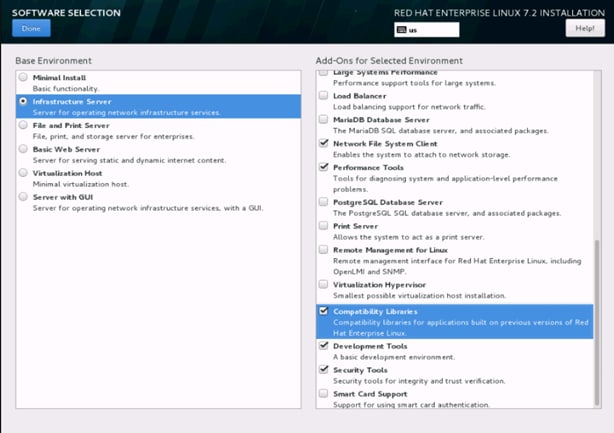Enable Smart Card Support checkbox
Viewport: 614px width, 433px height.
(x=323, y=393)
